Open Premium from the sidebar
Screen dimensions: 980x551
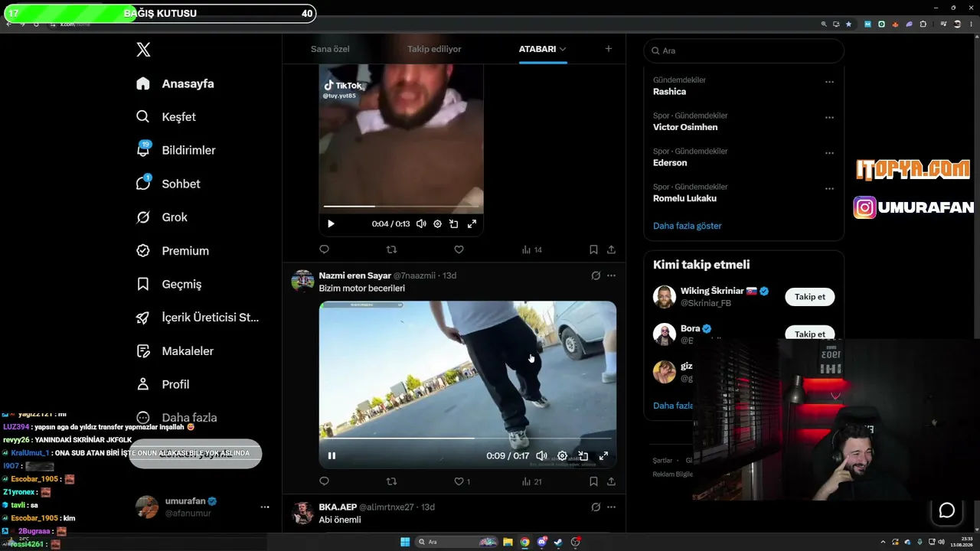pos(172,251)
